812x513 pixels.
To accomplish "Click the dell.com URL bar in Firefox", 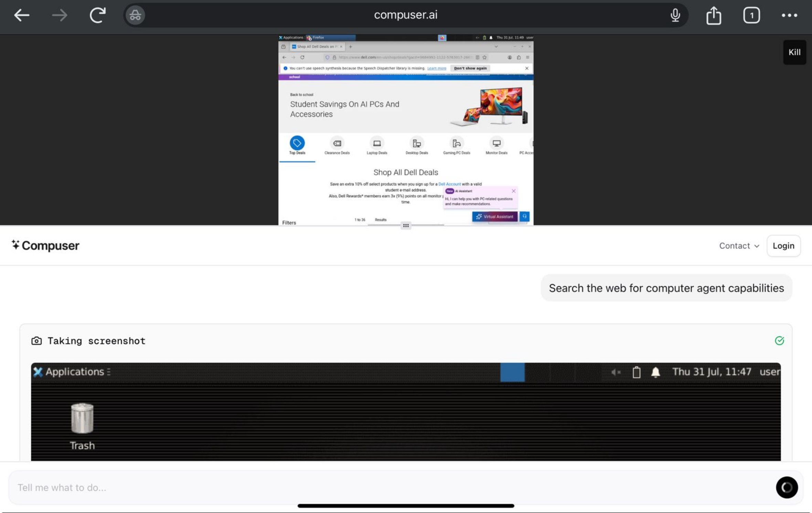I will coord(405,57).
